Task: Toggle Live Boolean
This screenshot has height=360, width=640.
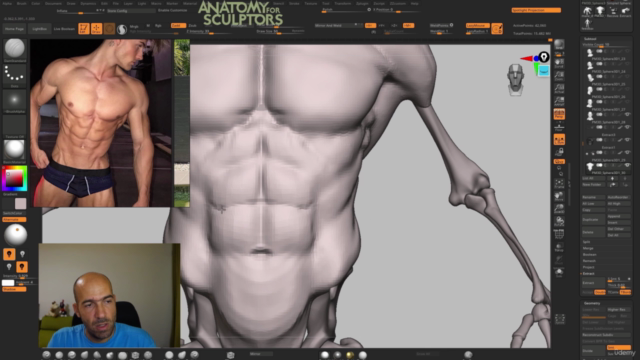Action: (64, 29)
